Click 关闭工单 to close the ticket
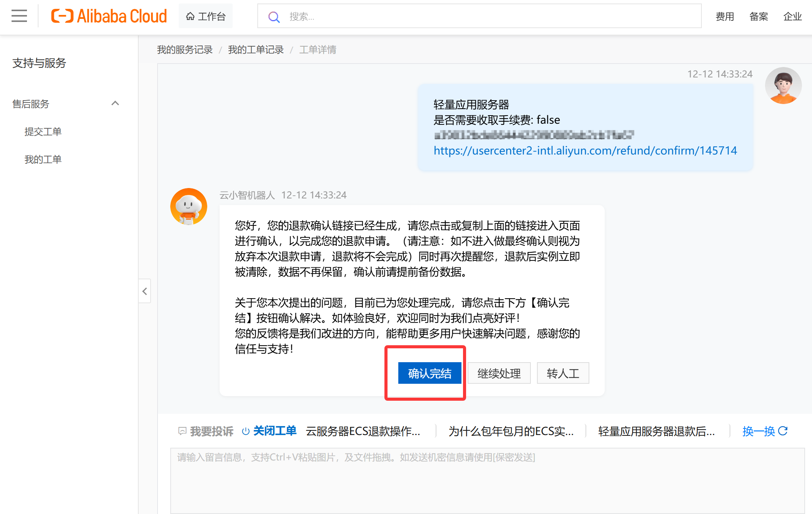This screenshot has width=812, height=514. (274, 431)
